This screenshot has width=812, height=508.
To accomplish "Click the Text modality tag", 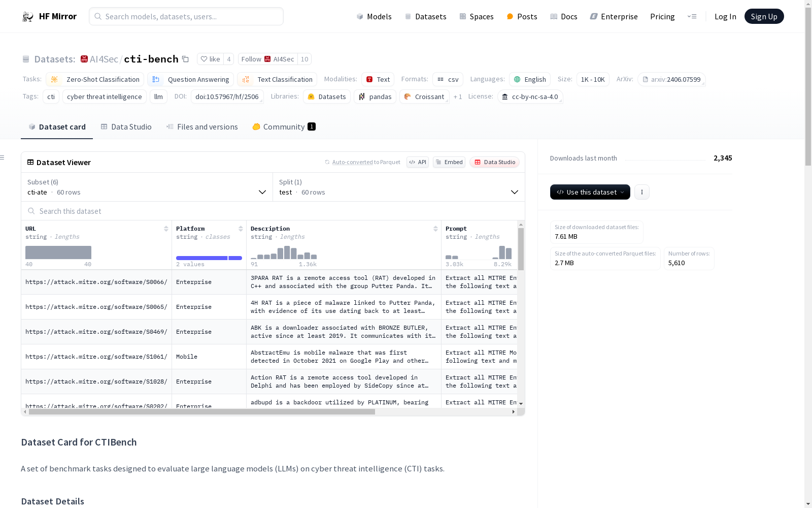I will tap(378, 79).
